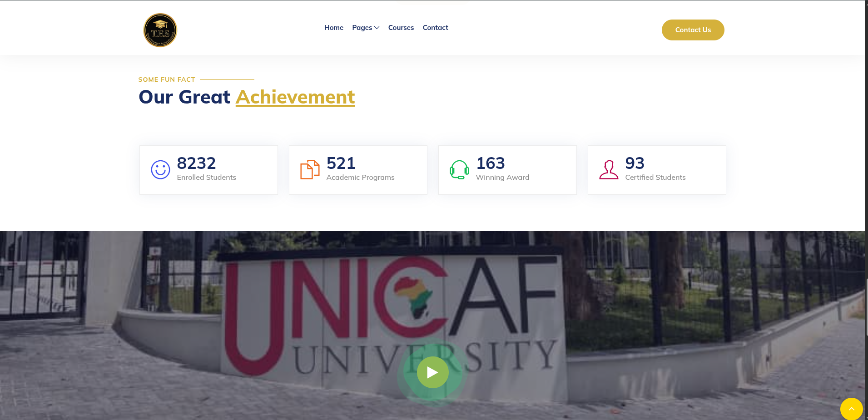
Task: Click the red user silhouette icon
Action: tap(609, 170)
